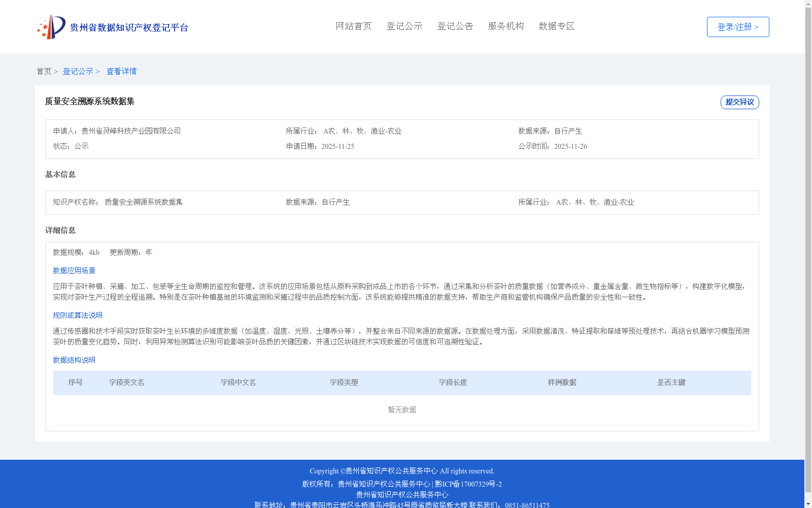Click the 登录/注册 button
This screenshot has height=508, width=812.
point(737,27)
